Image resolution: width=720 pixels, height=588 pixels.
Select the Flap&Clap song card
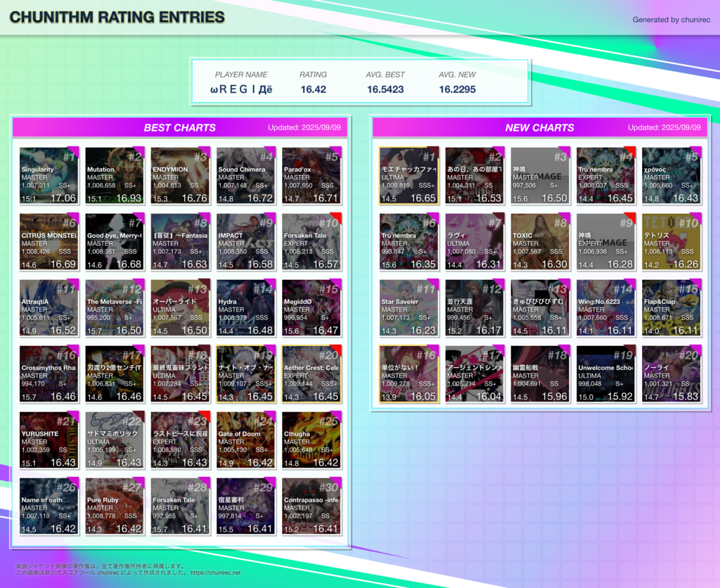tap(671, 308)
